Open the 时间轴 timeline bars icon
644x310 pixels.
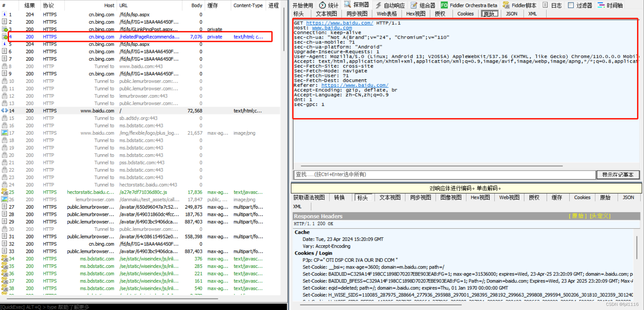tap(601, 5)
